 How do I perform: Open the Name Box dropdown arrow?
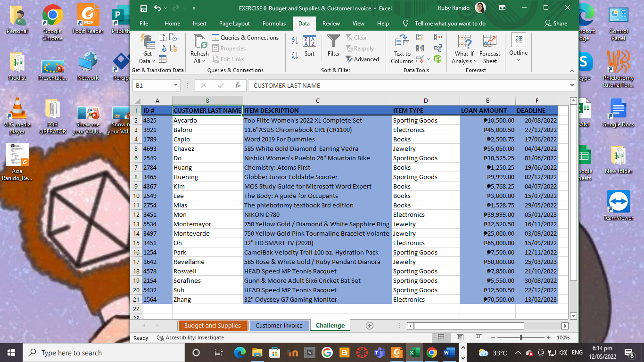[176, 85]
